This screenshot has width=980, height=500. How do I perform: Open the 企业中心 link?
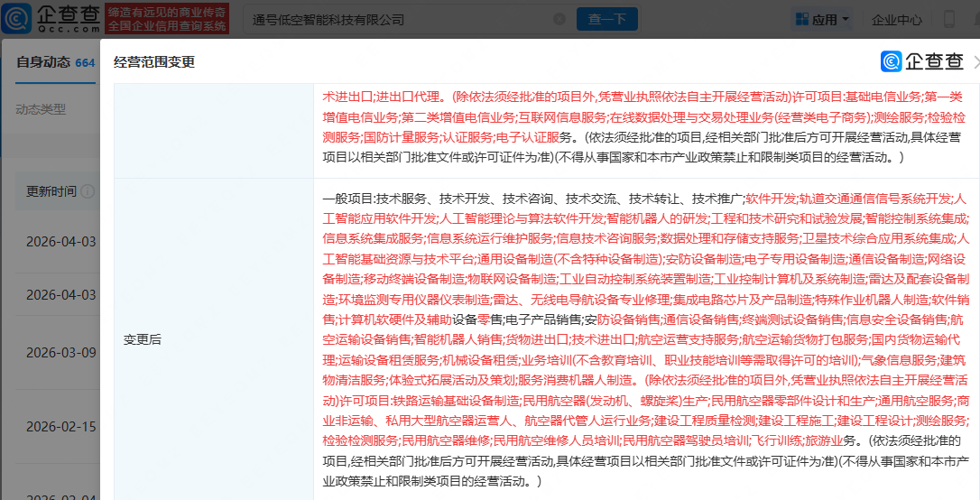click(x=896, y=19)
